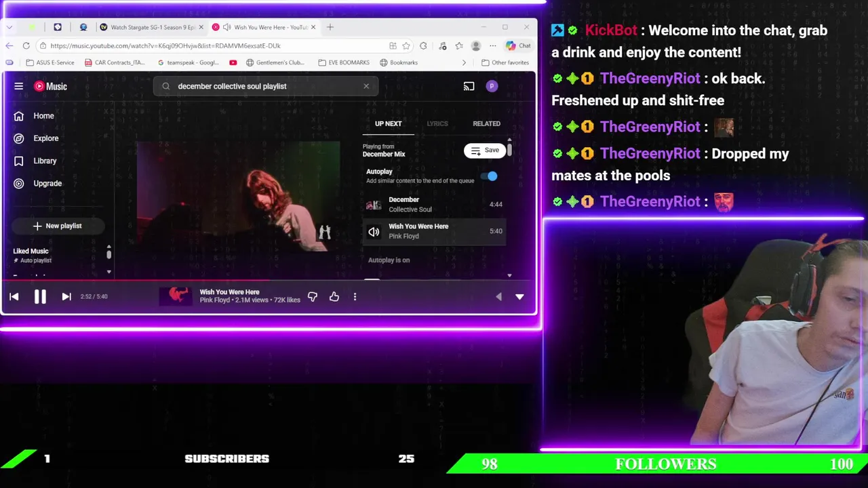Collapse the player page with down triangle
The height and width of the screenshot is (488, 868).
point(519,296)
